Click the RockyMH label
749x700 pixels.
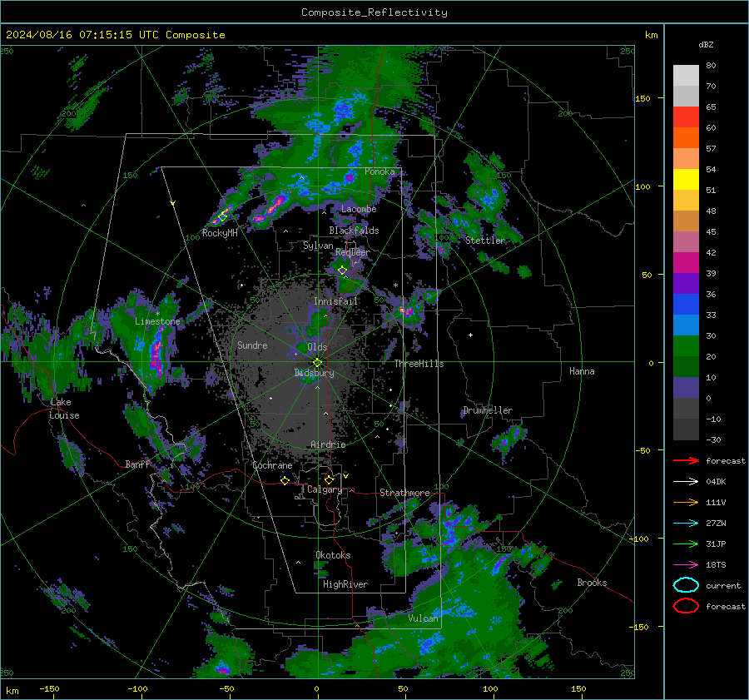point(220,233)
